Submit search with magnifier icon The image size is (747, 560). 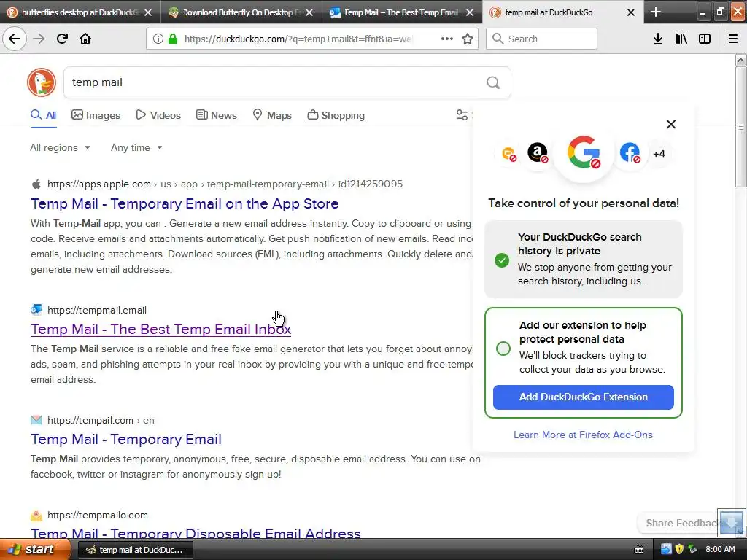[x=493, y=82]
